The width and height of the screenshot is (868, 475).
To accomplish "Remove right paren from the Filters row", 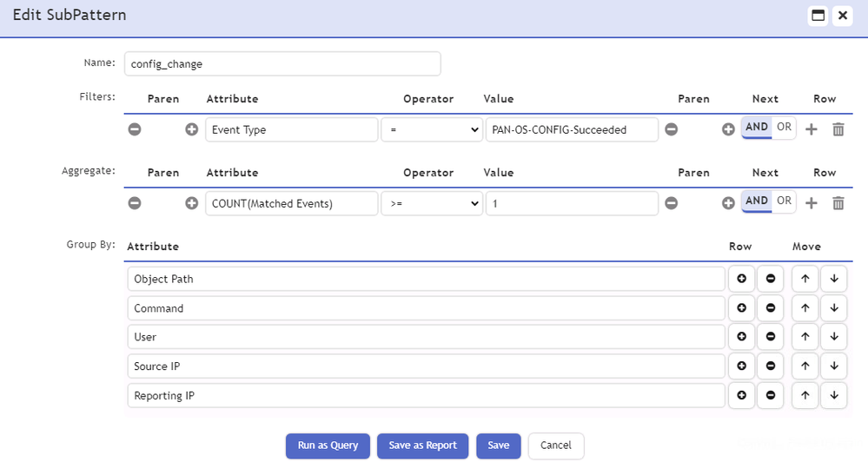I will pos(672,129).
